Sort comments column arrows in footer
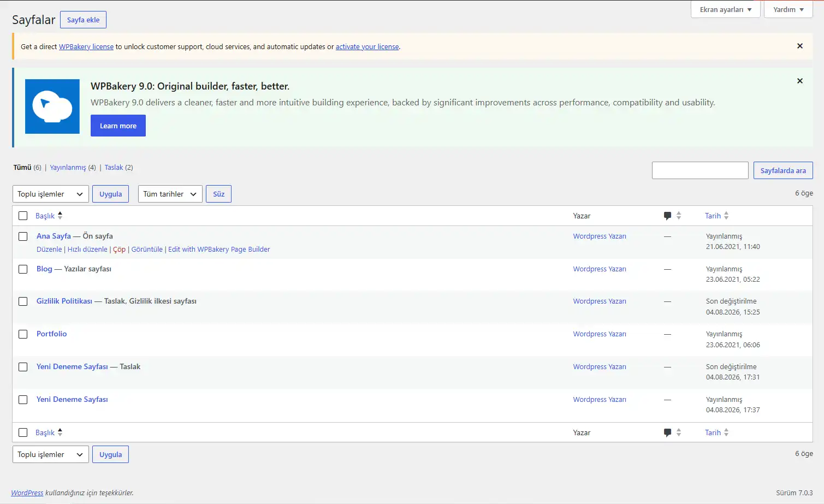Image resolution: width=824 pixels, height=504 pixels. tap(679, 432)
